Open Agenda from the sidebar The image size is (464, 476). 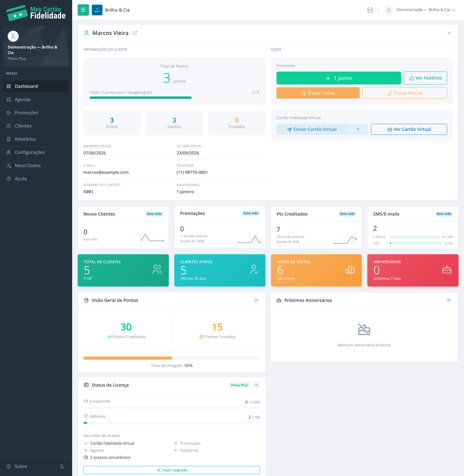pyautogui.click(x=36, y=99)
